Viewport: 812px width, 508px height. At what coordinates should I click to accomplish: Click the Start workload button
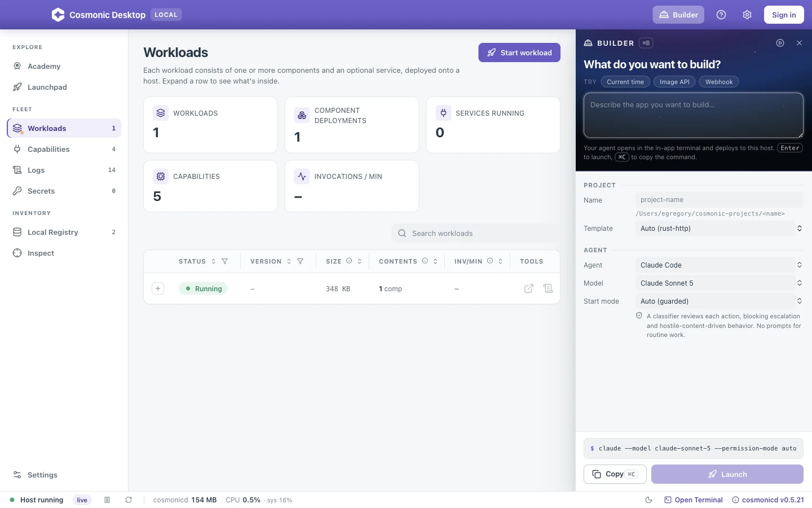(x=519, y=52)
